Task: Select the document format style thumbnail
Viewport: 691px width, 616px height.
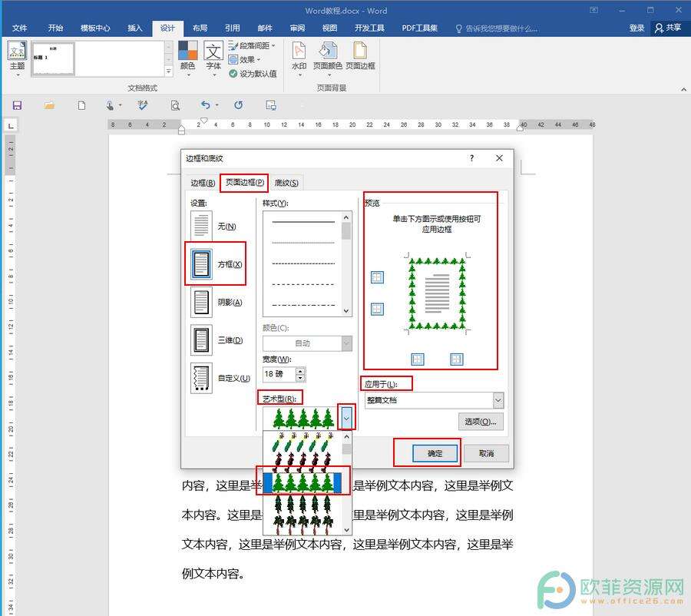Action: coord(53,58)
